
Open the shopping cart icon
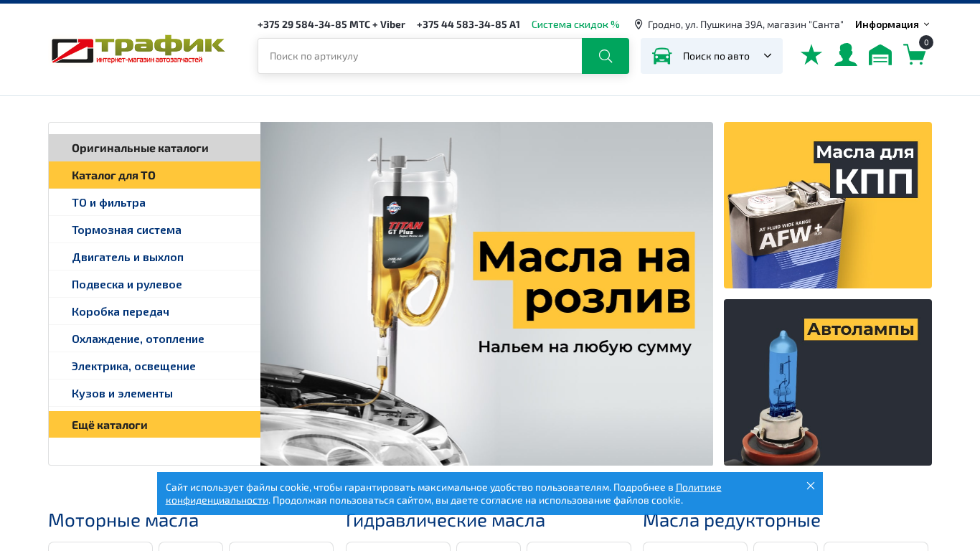point(915,55)
